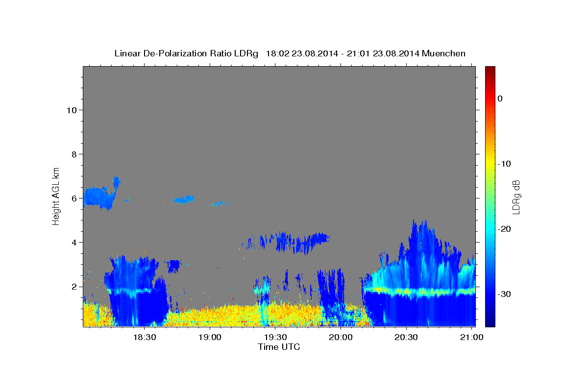The image size is (588, 392).
Task: Click the 19:30 time tick label
Action: (x=275, y=338)
